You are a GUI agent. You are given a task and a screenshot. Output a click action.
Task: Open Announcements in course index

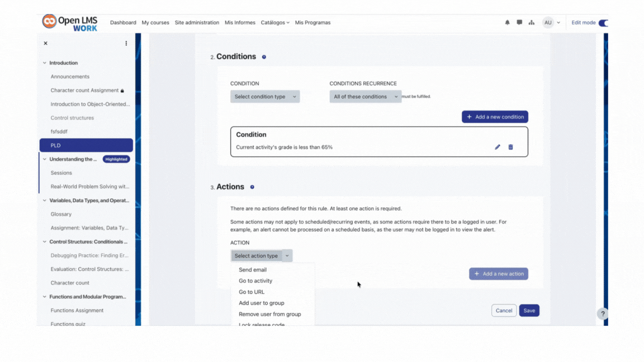pyautogui.click(x=70, y=77)
